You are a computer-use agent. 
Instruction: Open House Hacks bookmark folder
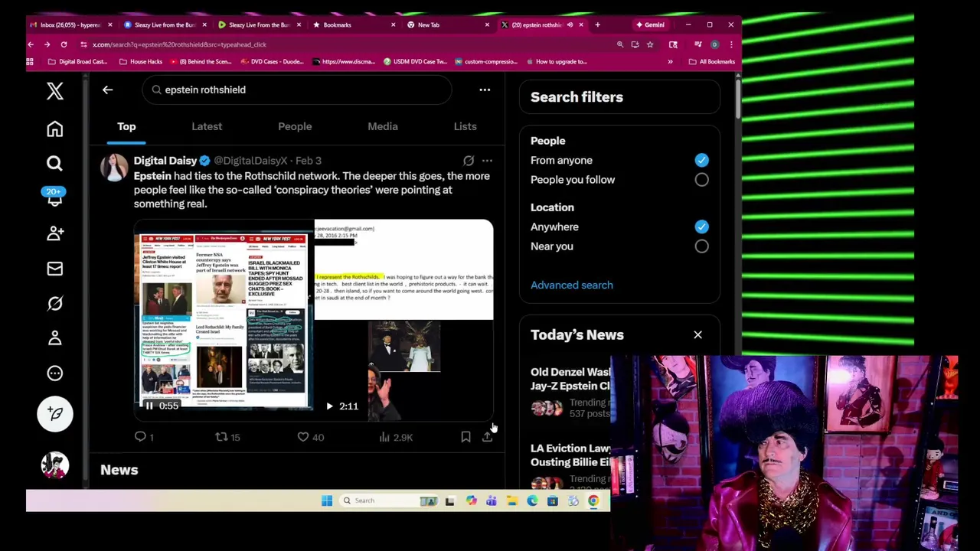tap(141, 61)
